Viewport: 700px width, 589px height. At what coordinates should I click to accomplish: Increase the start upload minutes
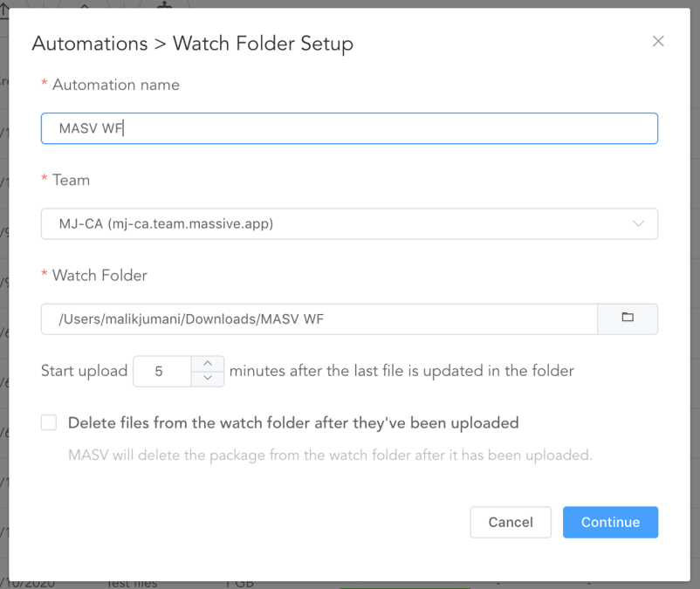coord(208,364)
